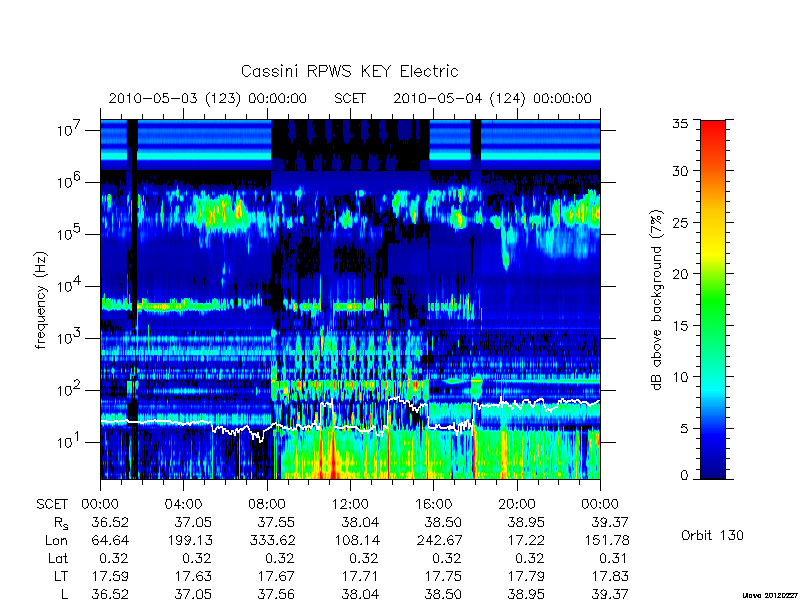Image resolution: width=800 pixels, height=600 pixels.
Task: Click the LT value 17.71
Action: point(360,576)
